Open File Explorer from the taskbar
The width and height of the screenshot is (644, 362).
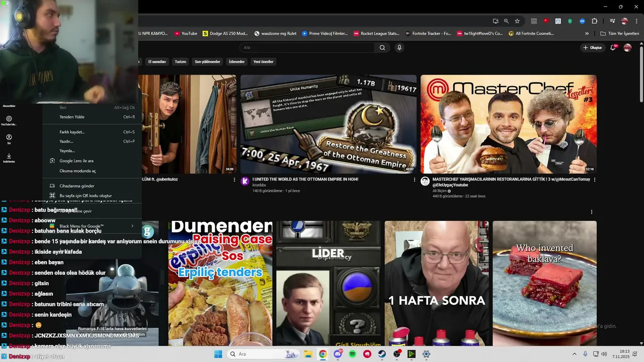click(x=308, y=354)
